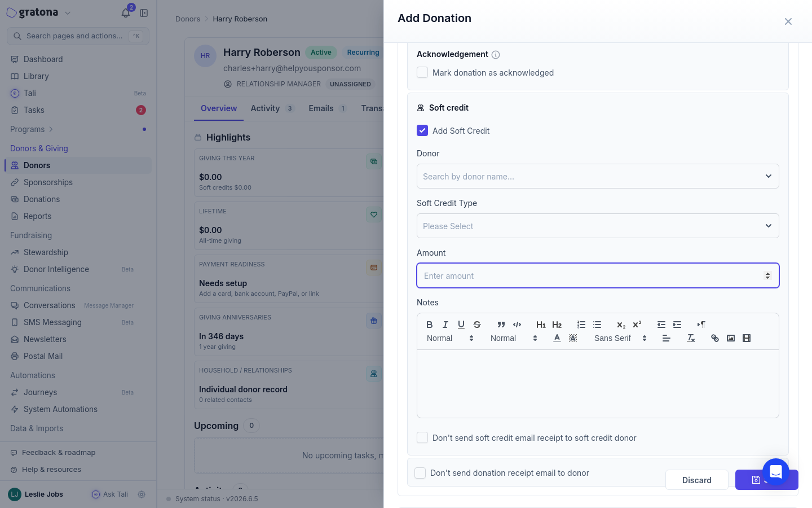Uncheck Add Soft Credit checkbox
The image size is (812, 508).
pos(422,130)
